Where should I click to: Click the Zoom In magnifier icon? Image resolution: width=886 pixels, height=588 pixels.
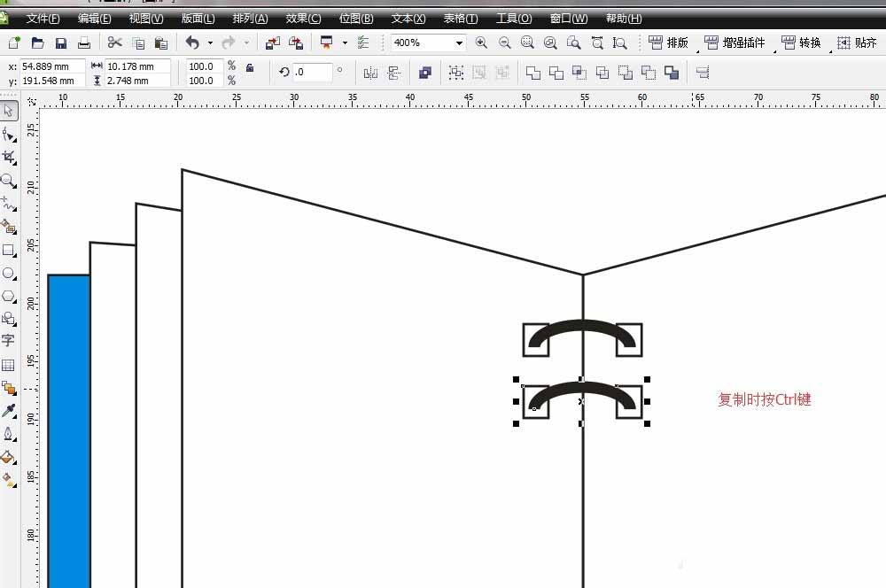(481, 43)
